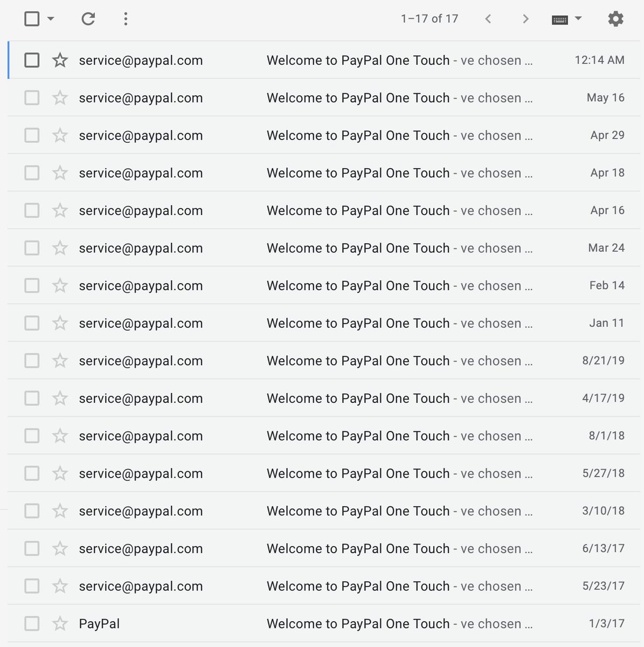Click the Apr 16 date
Viewport: 644px width, 647px height.
(x=607, y=210)
